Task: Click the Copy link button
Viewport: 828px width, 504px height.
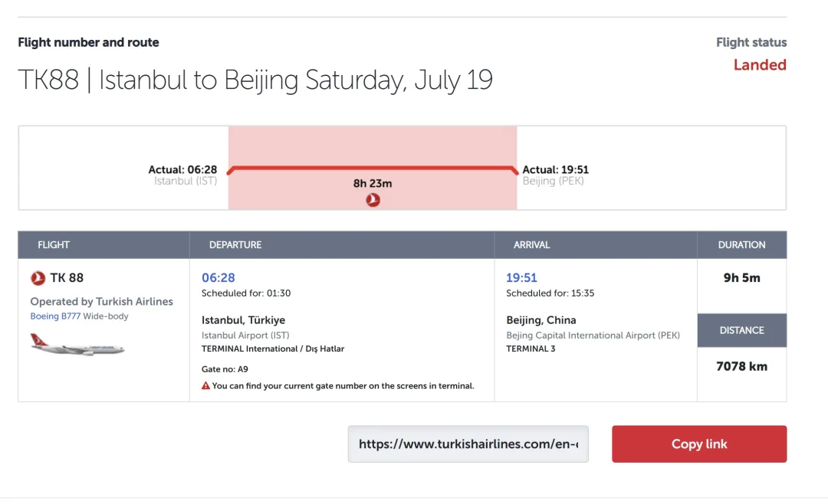Action: pos(699,443)
